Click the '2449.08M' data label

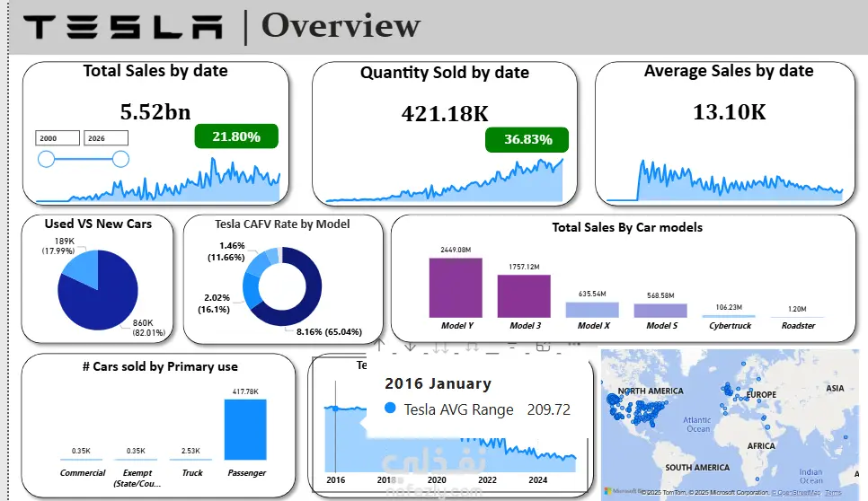tap(456, 250)
